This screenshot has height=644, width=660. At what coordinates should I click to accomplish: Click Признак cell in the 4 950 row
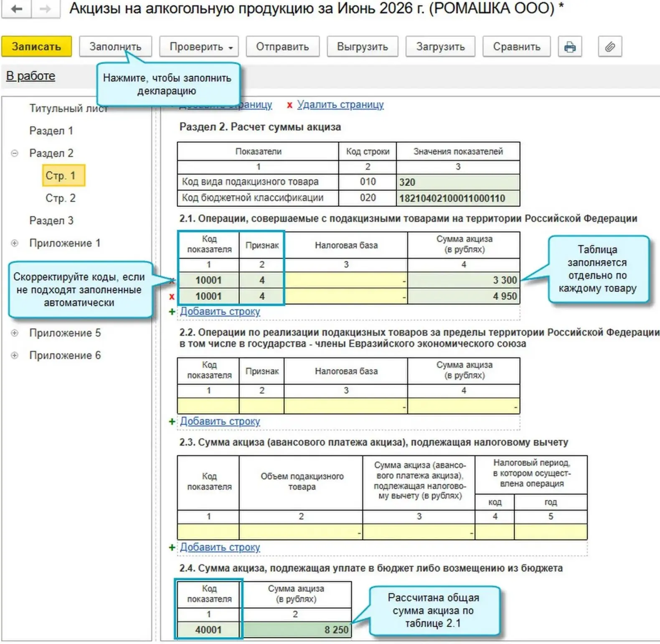[261, 296]
